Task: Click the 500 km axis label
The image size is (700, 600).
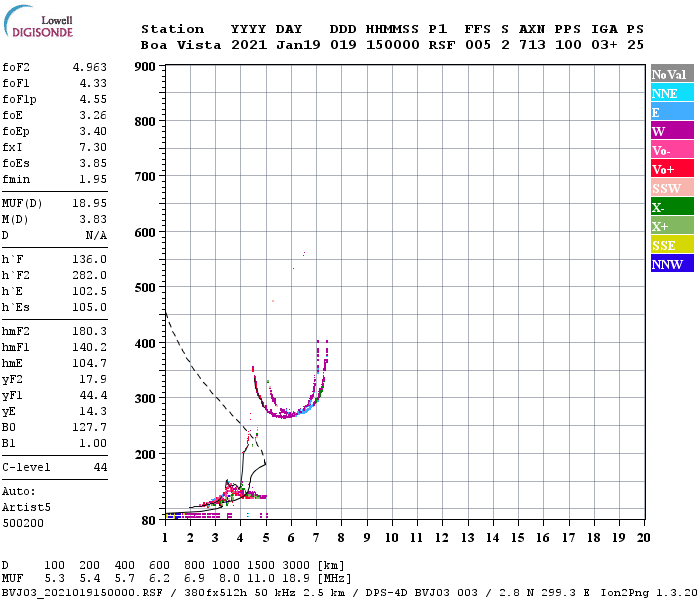Action: (x=145, y=288)
